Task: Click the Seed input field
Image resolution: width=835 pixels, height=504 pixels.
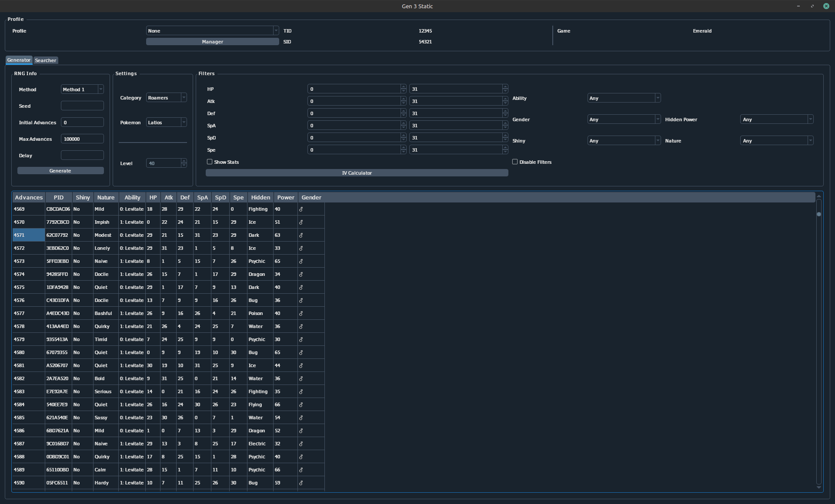Action: [82, 106]
